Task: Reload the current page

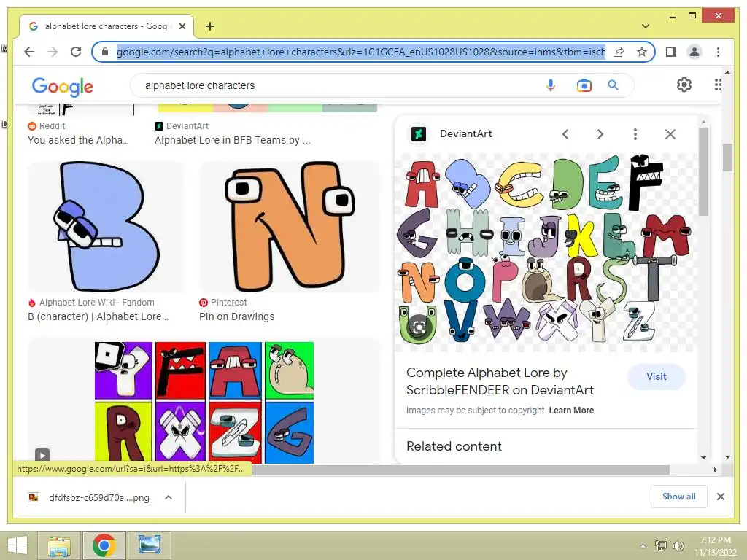Action: click(x=76, y=52)
